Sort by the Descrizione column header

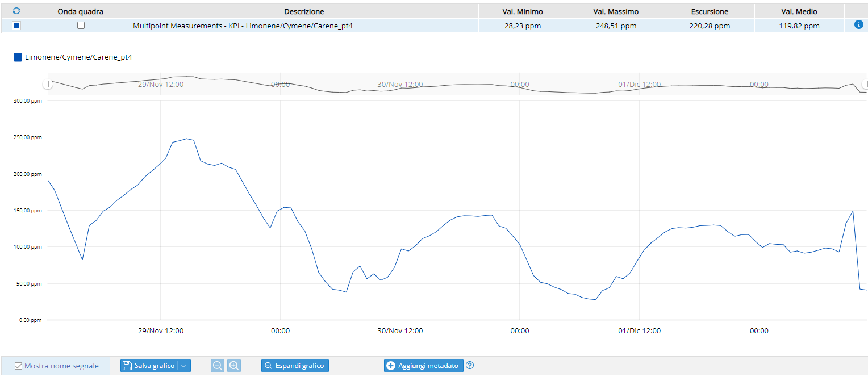click(304, 11)
